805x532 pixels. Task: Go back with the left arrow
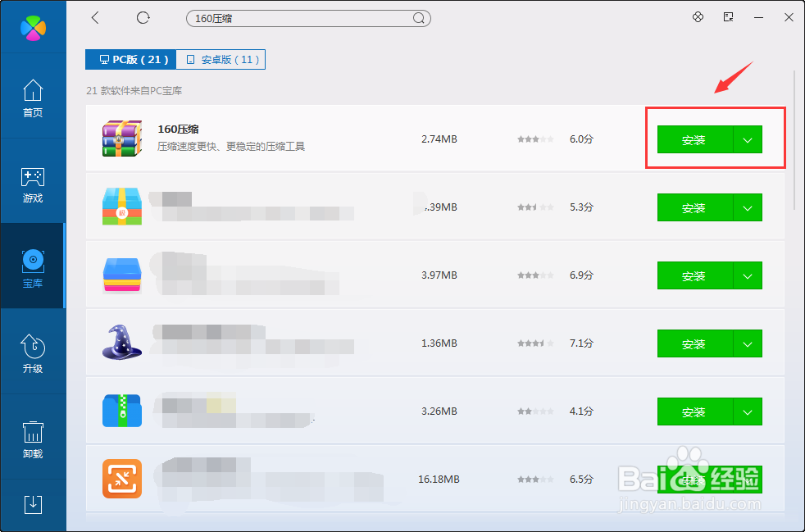click(95, 18)
